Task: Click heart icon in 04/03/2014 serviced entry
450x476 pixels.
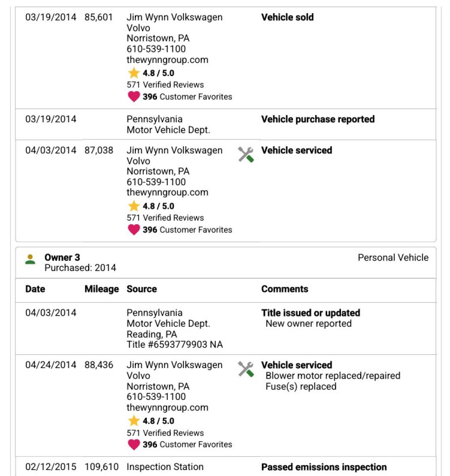Action: tap(134, 230)
